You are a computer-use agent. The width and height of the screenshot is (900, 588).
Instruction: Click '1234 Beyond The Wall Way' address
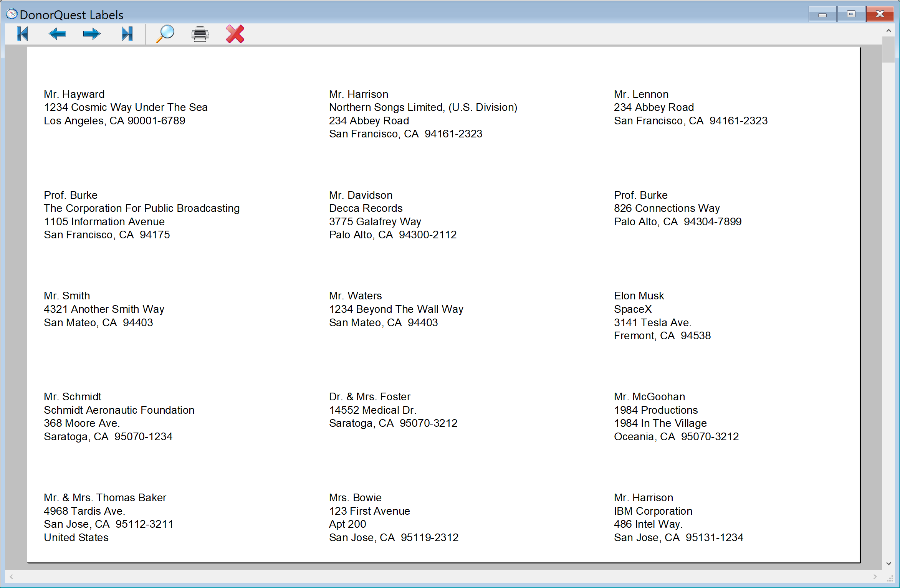click(x=396, y=309)
